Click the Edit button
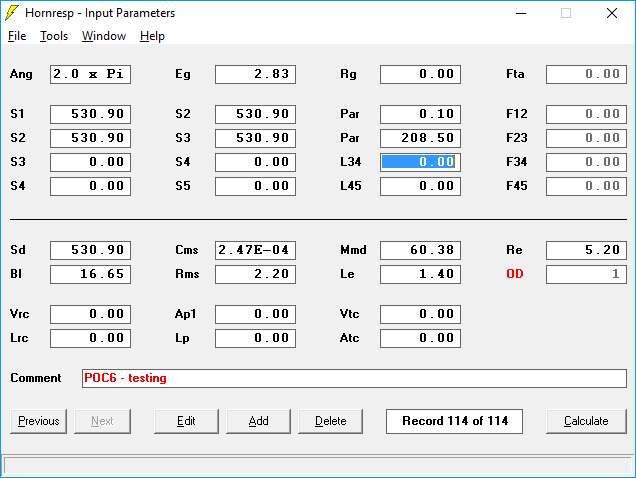636x478 pixels. tap(186, 421)
